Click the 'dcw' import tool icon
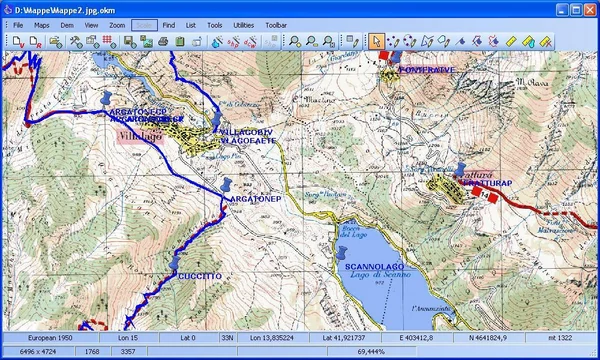 (x=250, y=41)
